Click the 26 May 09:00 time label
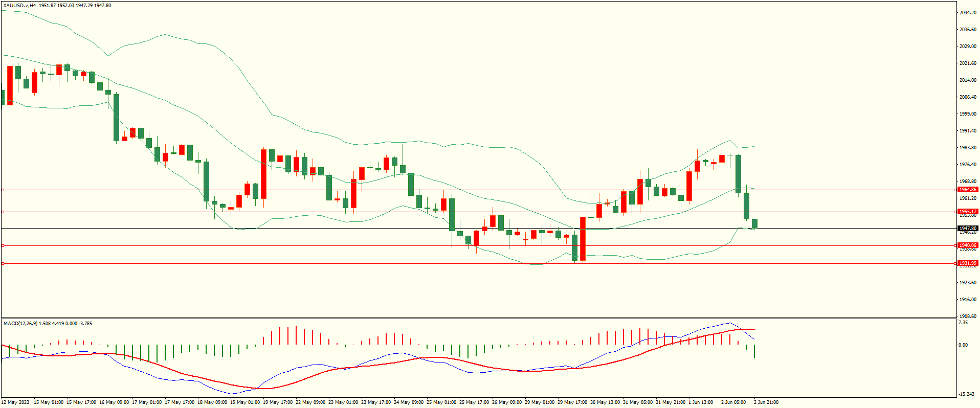The image size is (980, 408). point(507,402)
